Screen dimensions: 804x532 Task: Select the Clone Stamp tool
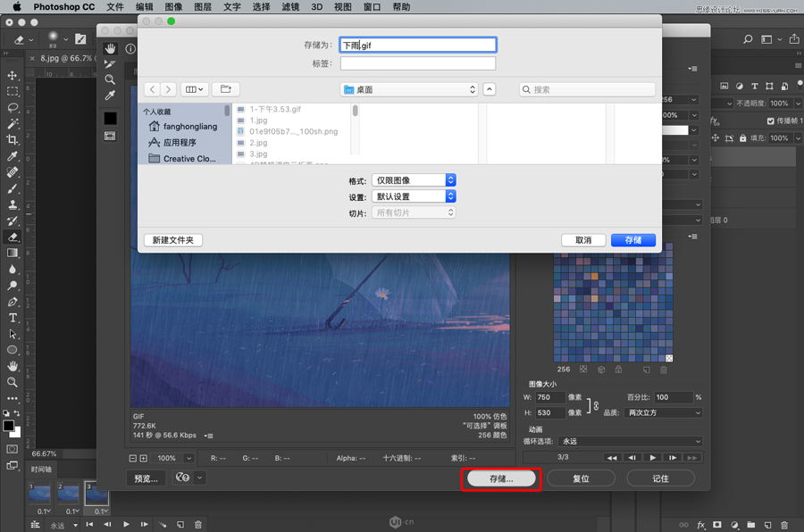(13, 205)
